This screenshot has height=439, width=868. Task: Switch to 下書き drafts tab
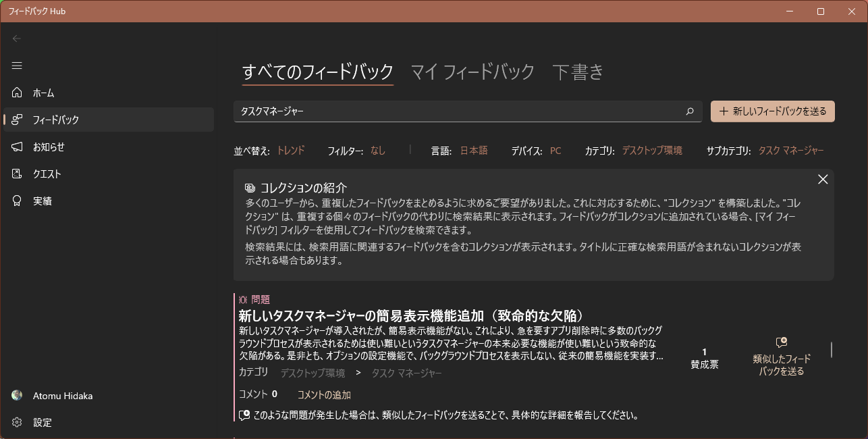pyautogui.click(x=578, y=72)
